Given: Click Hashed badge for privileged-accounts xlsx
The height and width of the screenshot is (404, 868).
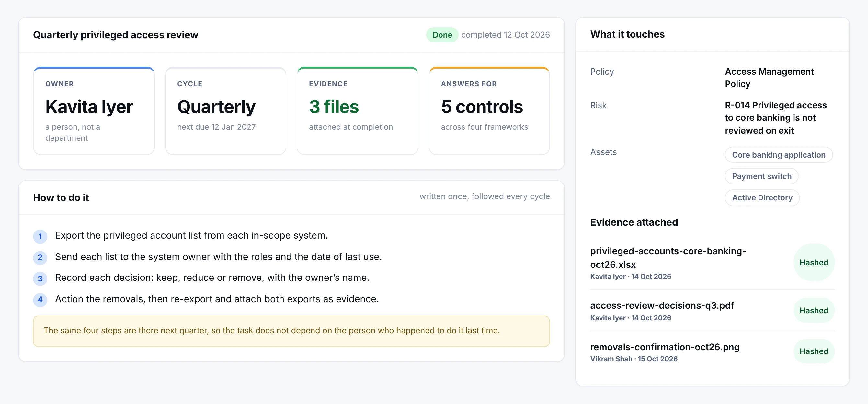Looking at the screenshot, I should (814, 262).
